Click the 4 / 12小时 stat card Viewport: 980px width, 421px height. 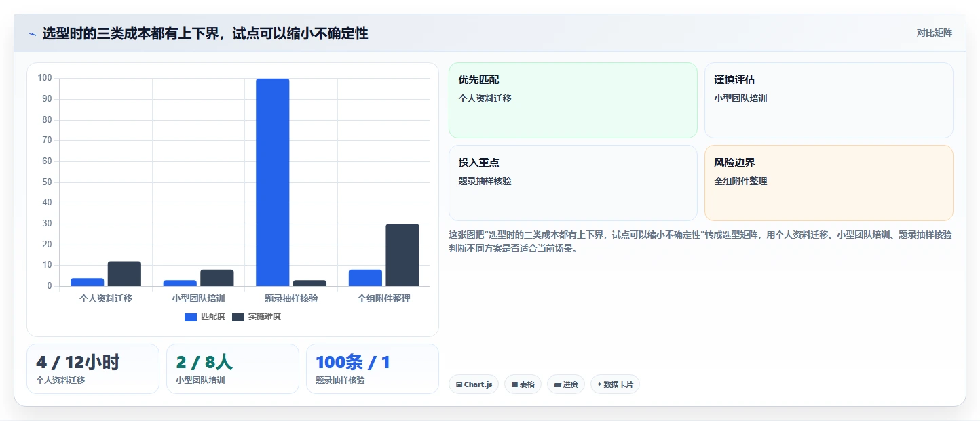click(93, 369)
